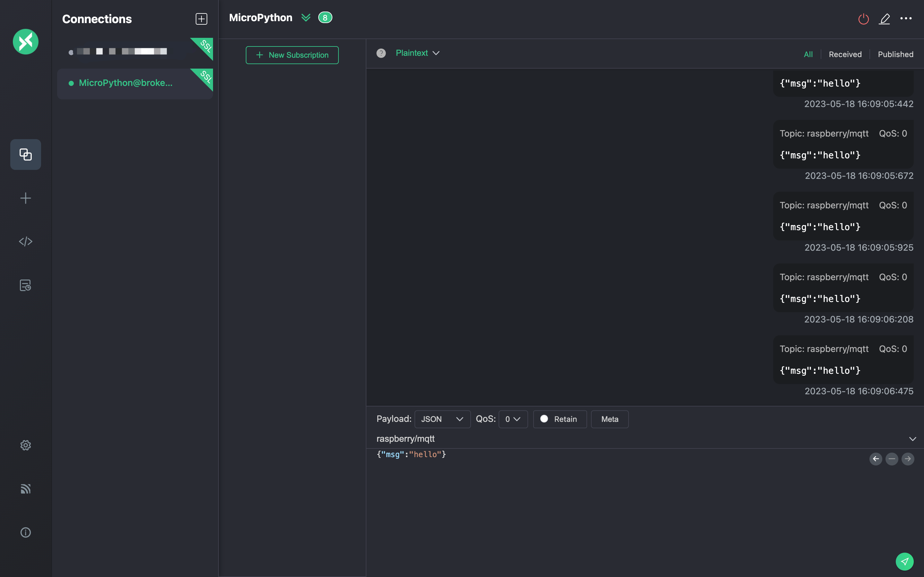Click the red disconnect power icon
Viewport: 924px width, 577px height.
pyautogui.click(x=863, y=19)
